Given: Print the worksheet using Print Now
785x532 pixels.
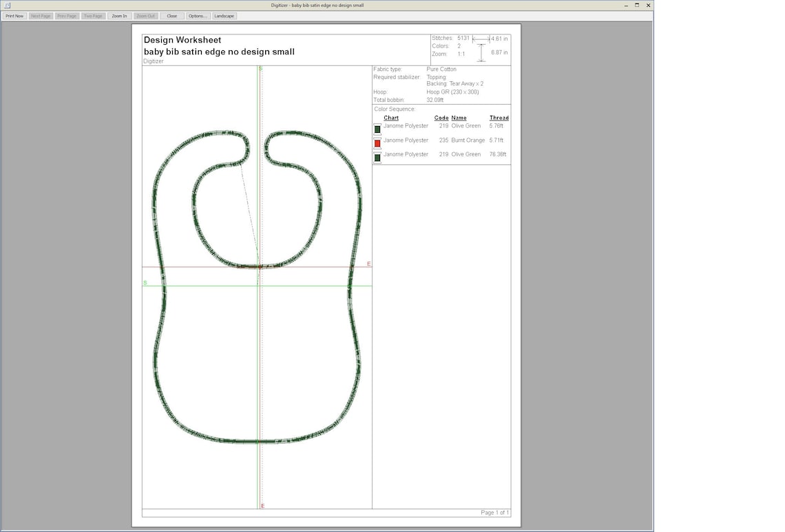Looking at the screenshot, I should click(x=14, y=15).
